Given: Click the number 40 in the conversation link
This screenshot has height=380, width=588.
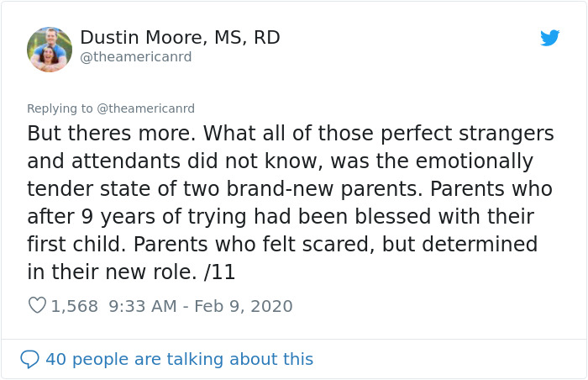Looking at the screenshot, I should point(56,359).
